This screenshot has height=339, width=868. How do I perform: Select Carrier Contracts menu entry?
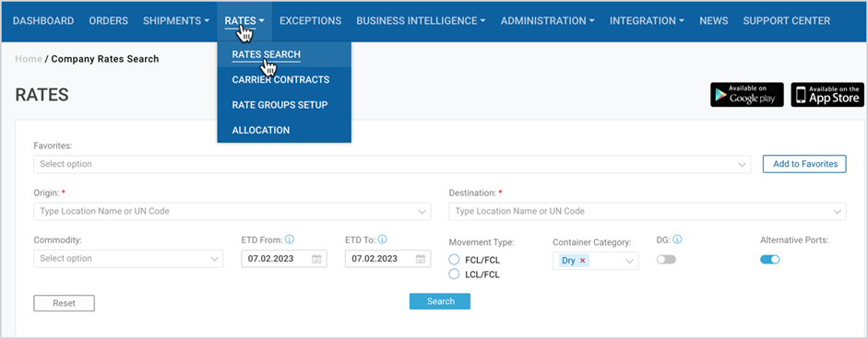[x=284, y=79]
